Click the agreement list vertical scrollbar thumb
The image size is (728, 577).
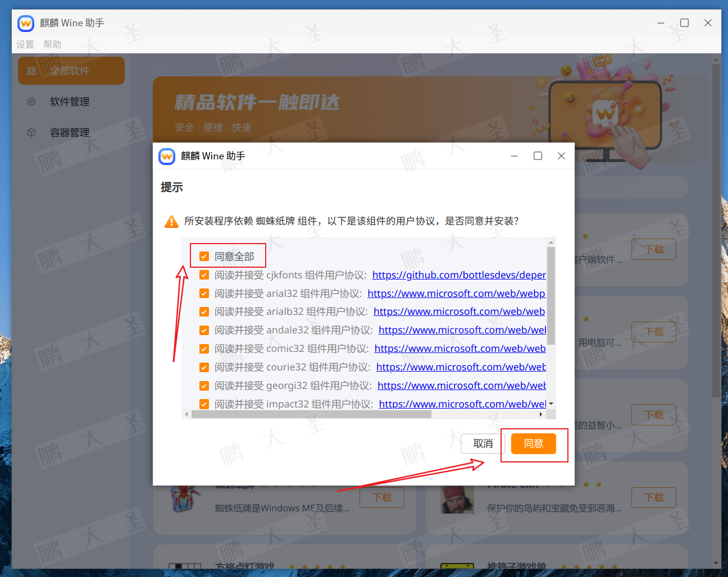(551, 295)
